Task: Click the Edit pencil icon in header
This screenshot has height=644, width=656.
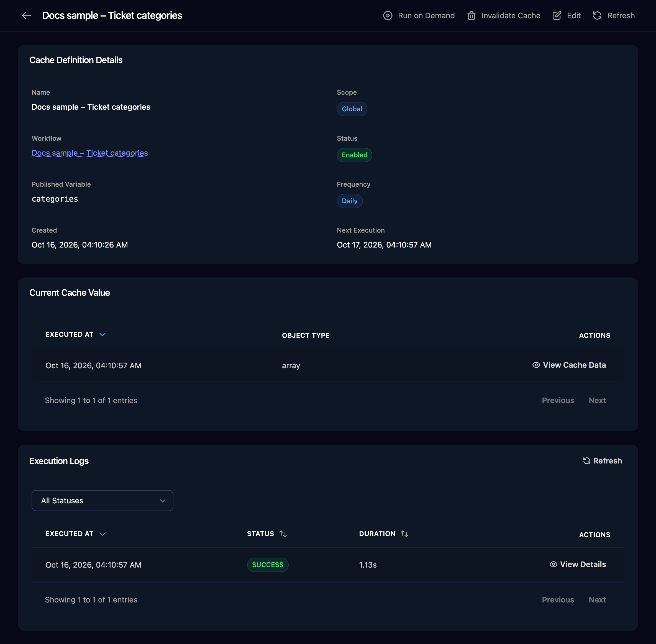Action: pyautogui.click(x=557, y=16)
